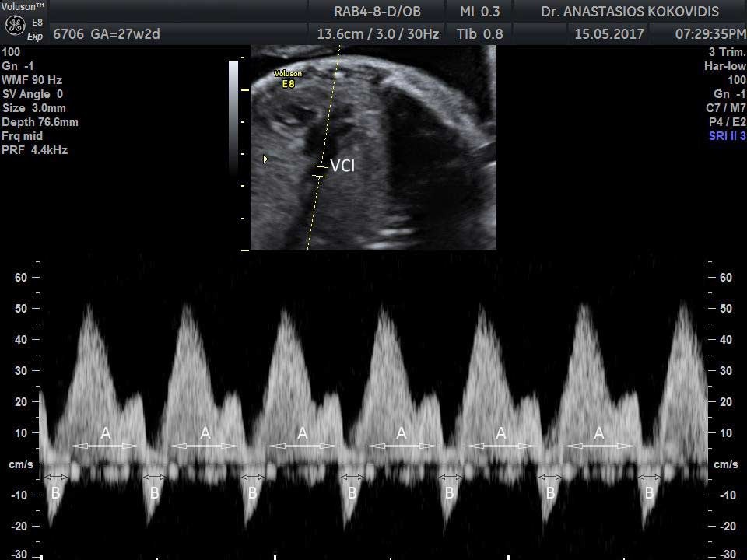
Task: Click the patient ID "6706 GA=27w2d"
Action: point(107,34)
